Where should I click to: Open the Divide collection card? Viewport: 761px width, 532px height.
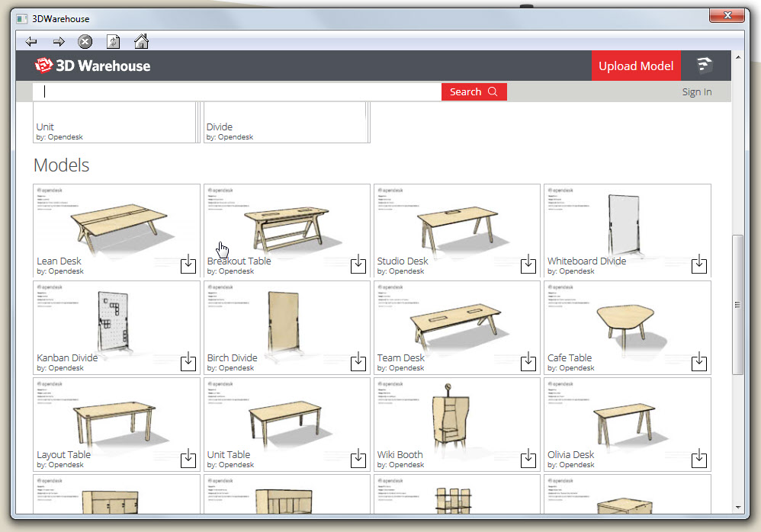pos(287,122)
